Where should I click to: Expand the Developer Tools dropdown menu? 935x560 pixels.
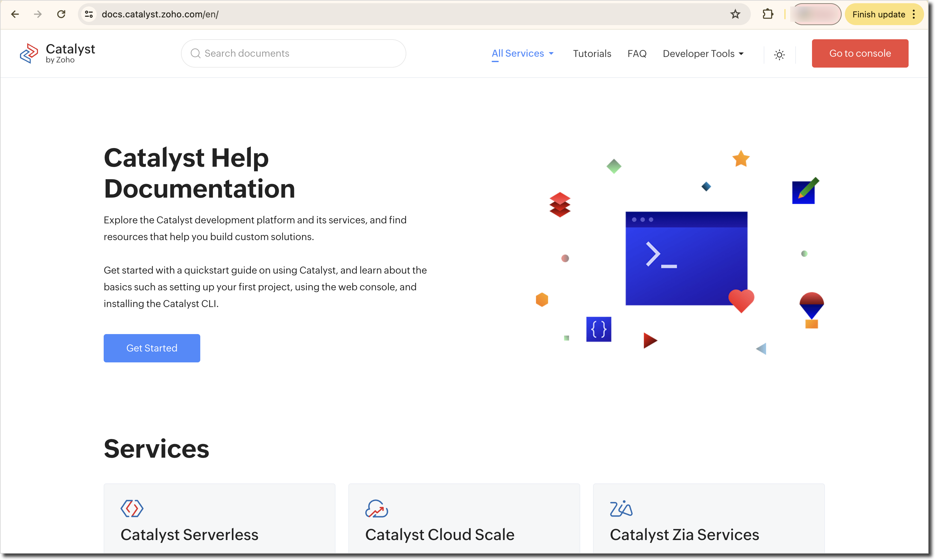click(704, 53)
